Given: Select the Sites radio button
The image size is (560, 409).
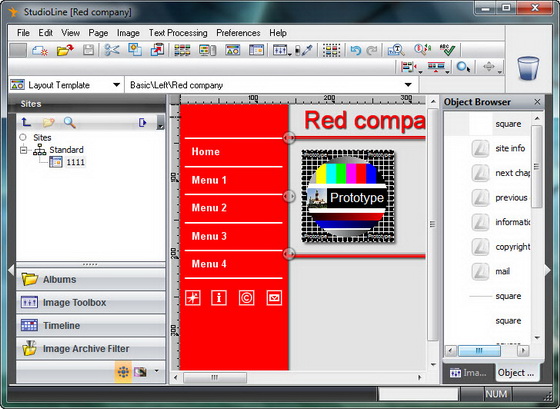Looking at the screenshot, I should pos(23,137).
